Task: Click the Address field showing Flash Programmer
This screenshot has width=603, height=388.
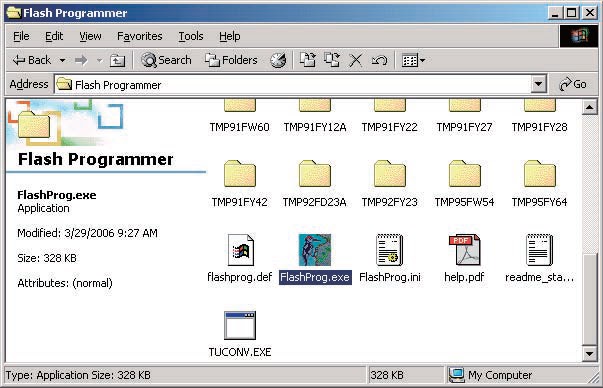Action: coord(293,85)
